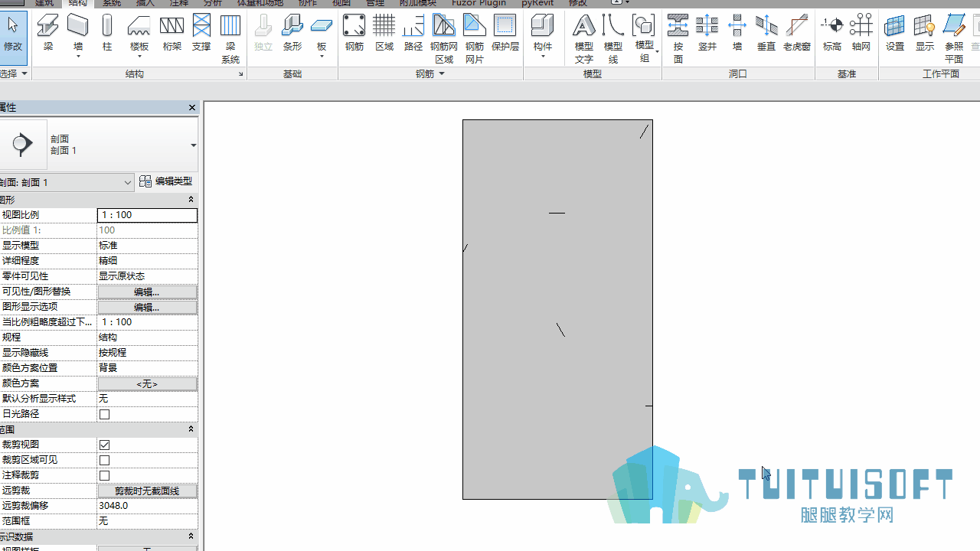Choose the 支撑 (Brace) tool
The width and height of the screenshot is (980, 551).
click(x=201, y=32)
